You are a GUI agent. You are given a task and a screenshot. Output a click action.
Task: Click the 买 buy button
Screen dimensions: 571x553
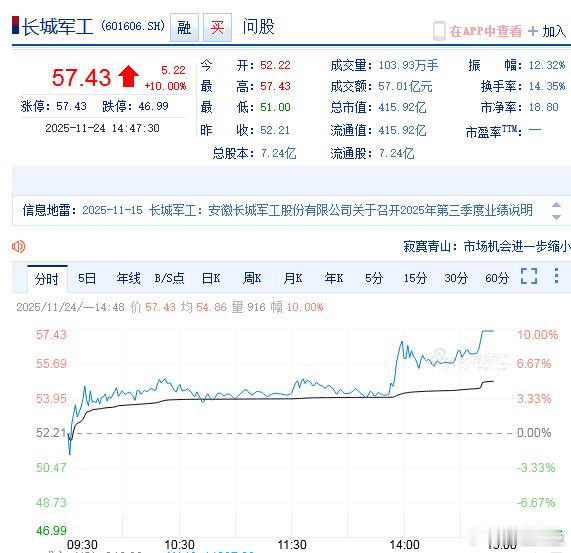[217, 27]
